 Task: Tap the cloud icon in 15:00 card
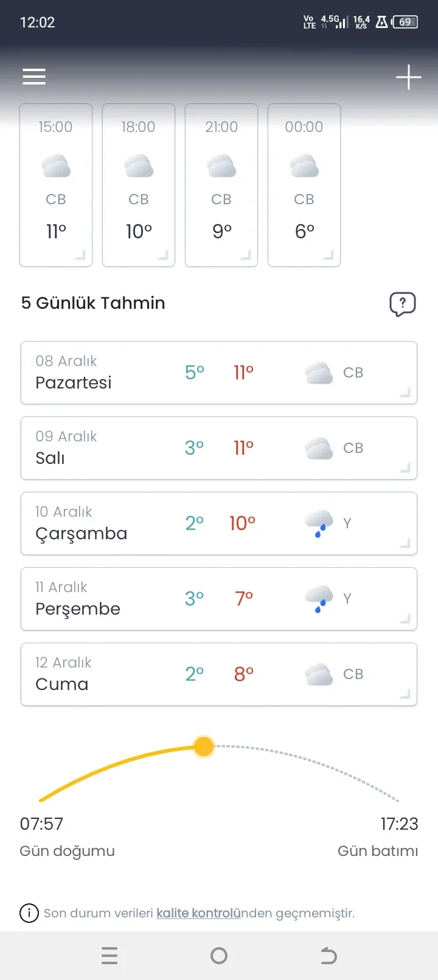click(x=56, y=166)
